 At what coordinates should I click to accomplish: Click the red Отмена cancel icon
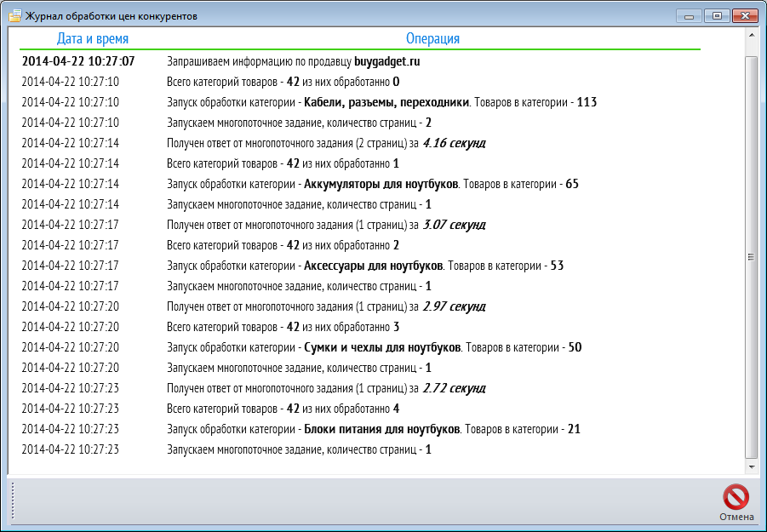(736, 497)
